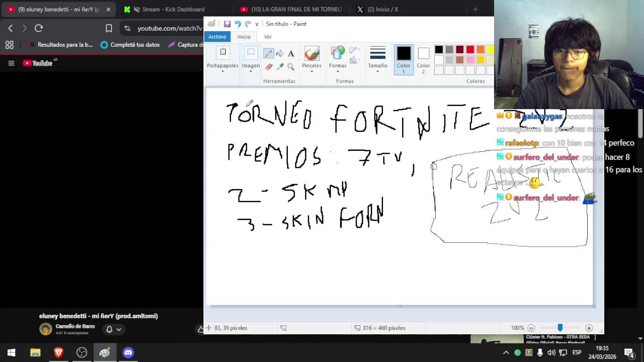The image size is (644, 362).
Task: Click the Pinceles brush icon
Action: [x=311, y=54]
